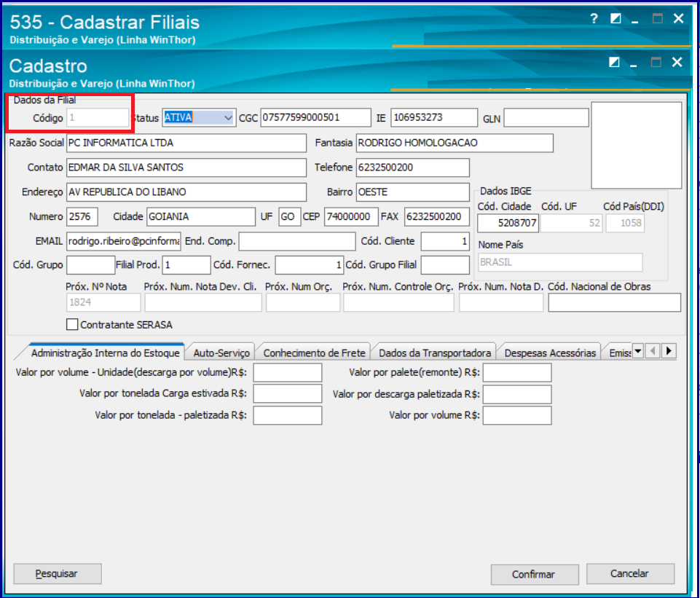Viewport: 700px width, 598px height.
Task: Focus the empty GLN field
Action: pyautogui.click(x=546, y=118)
